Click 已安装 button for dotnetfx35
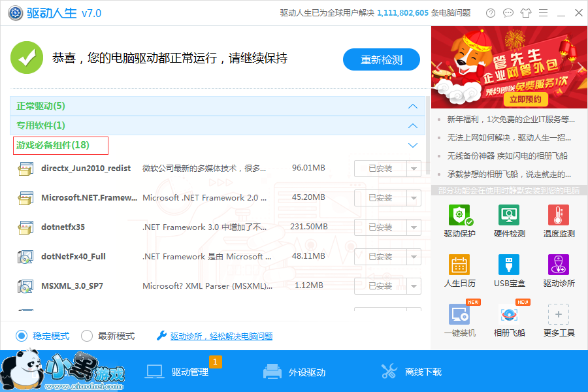This screenshot has width=588, height=392. click(x=381, y=227)
